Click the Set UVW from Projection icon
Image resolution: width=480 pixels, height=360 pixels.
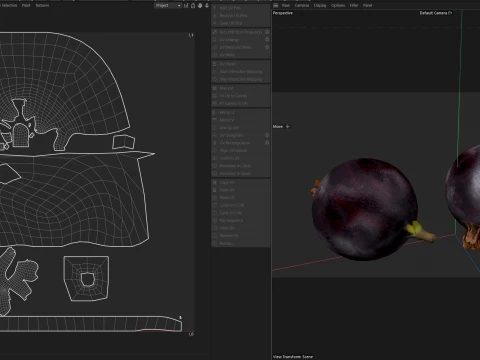(x=215, y=32)
